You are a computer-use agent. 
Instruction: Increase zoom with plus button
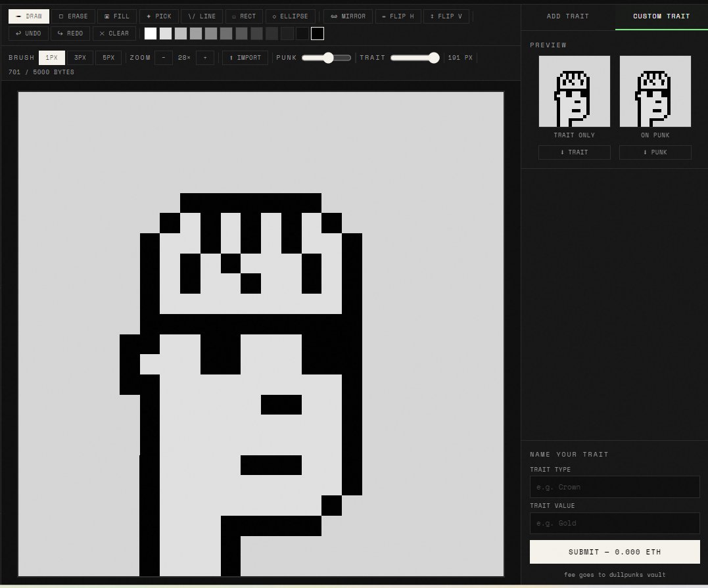[x=205, y=58]
